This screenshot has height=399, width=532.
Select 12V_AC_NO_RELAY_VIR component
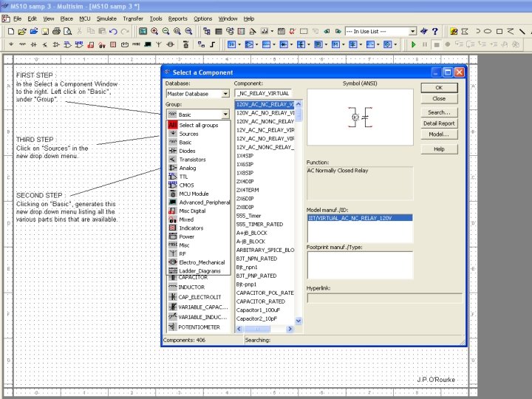coord(265,138)
